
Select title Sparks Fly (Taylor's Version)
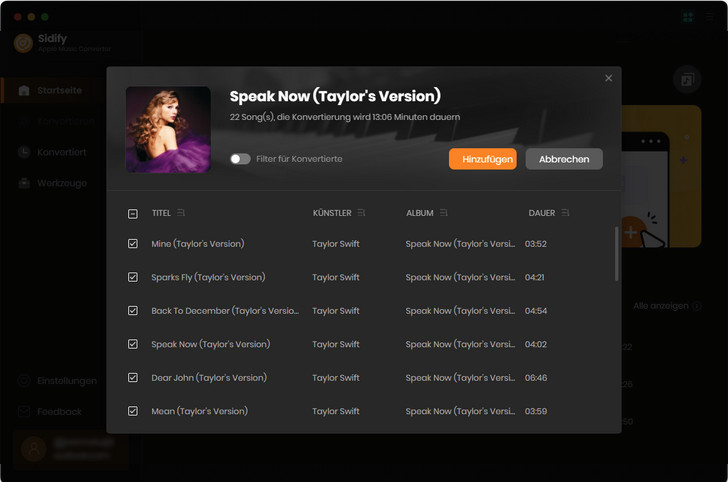click(x=208, y=277)
